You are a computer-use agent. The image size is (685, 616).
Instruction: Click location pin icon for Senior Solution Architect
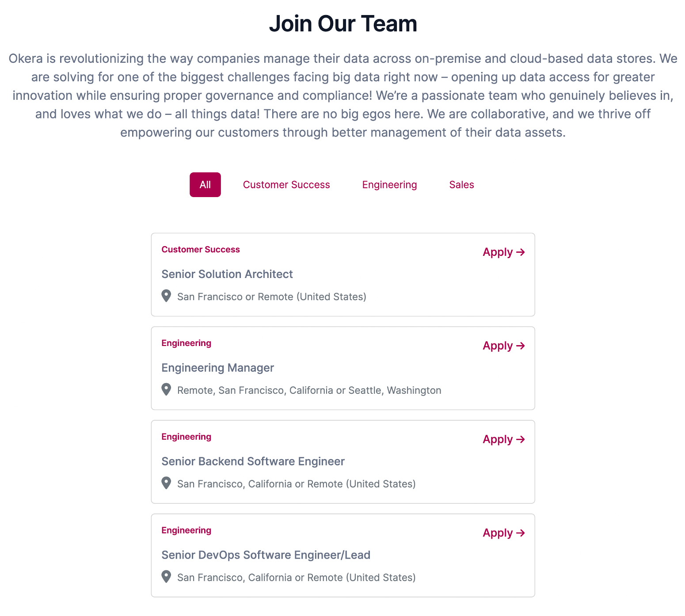pyautogui.click(x=166, y=296)
